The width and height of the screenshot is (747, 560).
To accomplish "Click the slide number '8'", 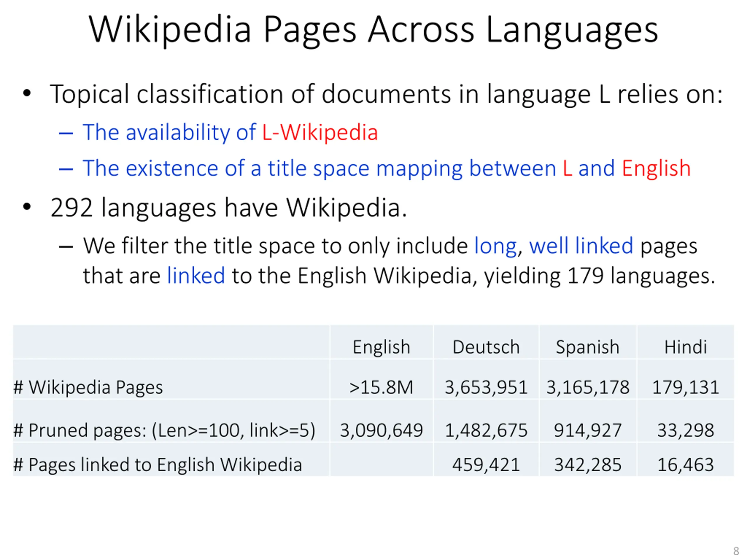I will 736,551.
